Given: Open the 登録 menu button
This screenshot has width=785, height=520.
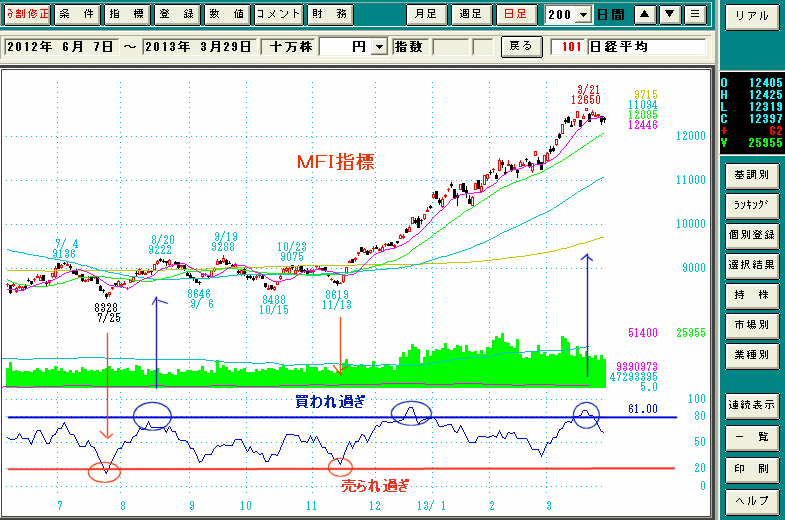Looking at the screenshot, I should [177, 14].
